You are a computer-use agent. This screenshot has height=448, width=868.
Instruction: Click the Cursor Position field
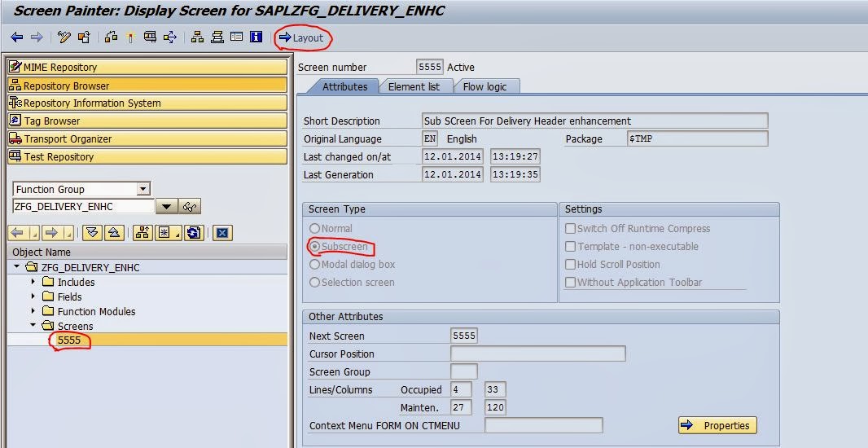538,354
